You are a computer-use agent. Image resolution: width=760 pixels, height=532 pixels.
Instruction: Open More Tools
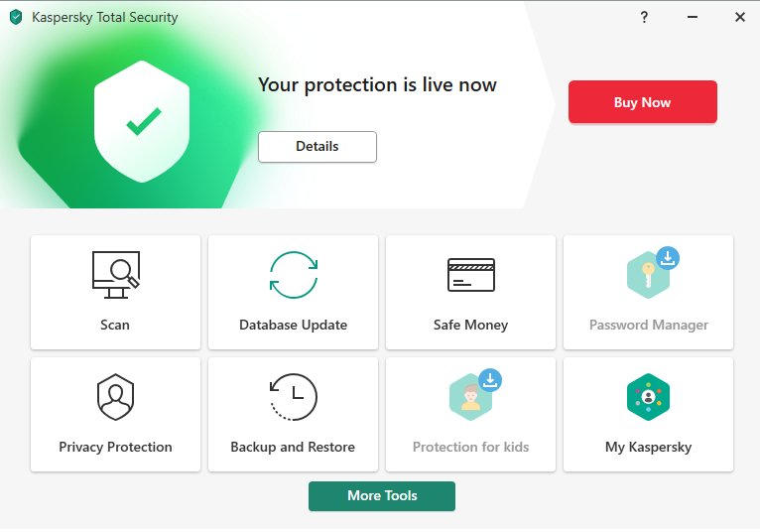(382, 495)
